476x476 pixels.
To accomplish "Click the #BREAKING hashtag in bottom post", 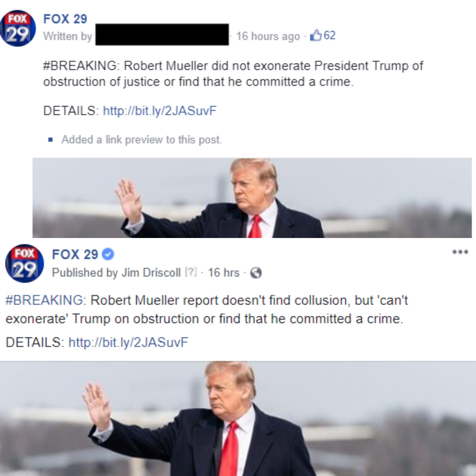I will [44, 300].
